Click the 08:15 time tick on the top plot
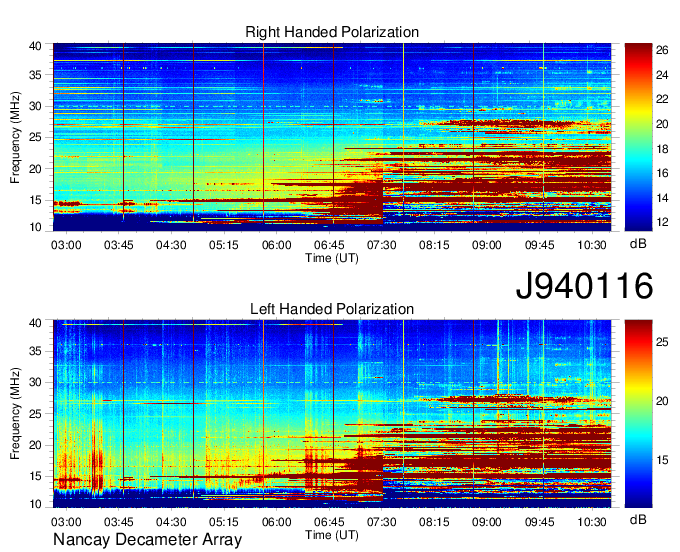This screenshot has height=552, width=680. tap(434, 245)
